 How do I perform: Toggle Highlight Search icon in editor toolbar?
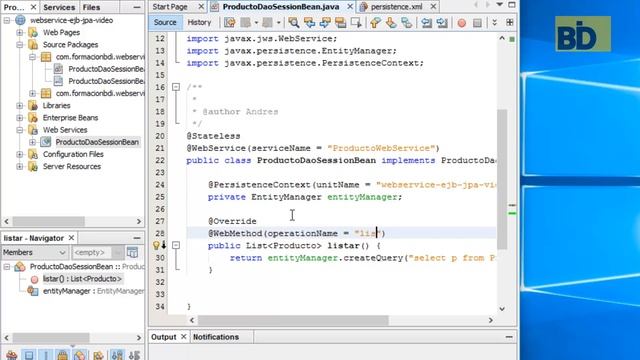point(340,22)
